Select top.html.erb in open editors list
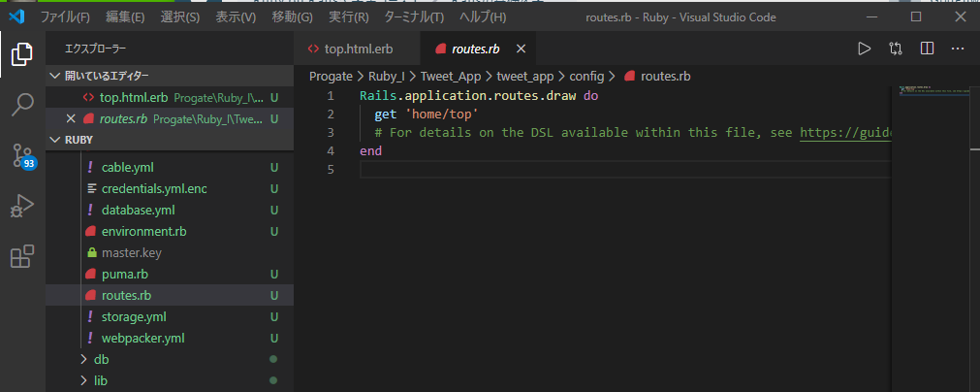980x392 pixels. click(170, 98)
